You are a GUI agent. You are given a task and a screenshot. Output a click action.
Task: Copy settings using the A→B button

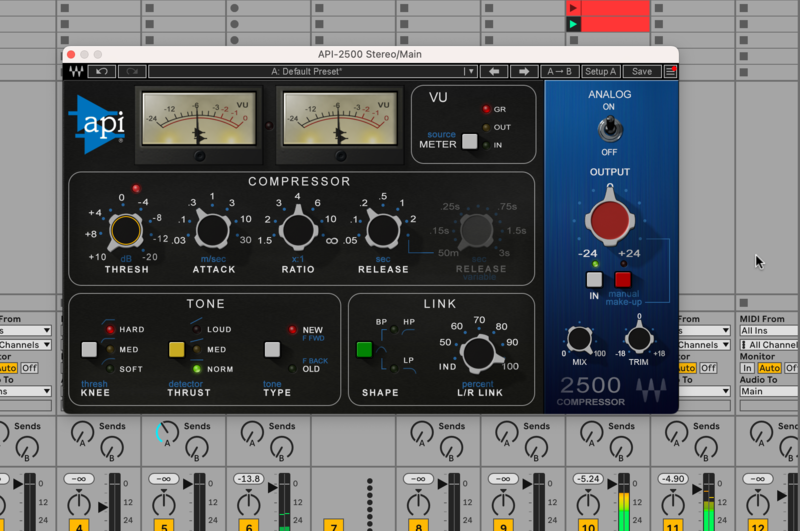(559, 72)
